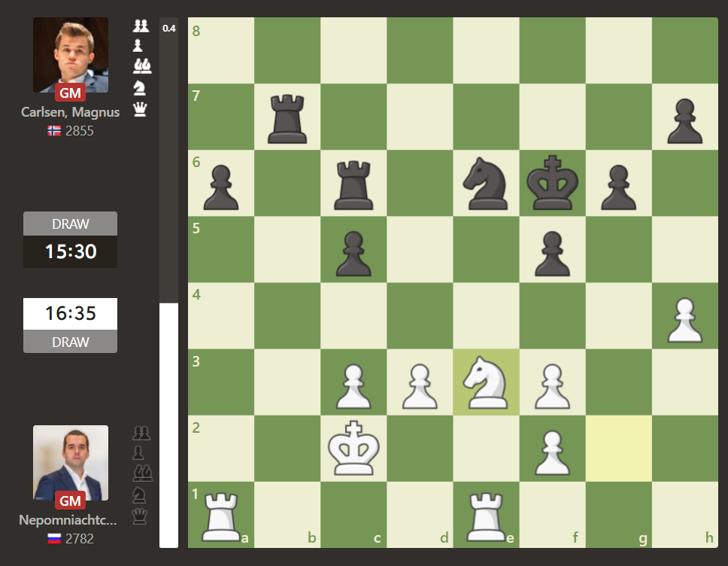Click the white knight on the highlighted e3 square
This screenshot has width=728, height=566.
487,383
